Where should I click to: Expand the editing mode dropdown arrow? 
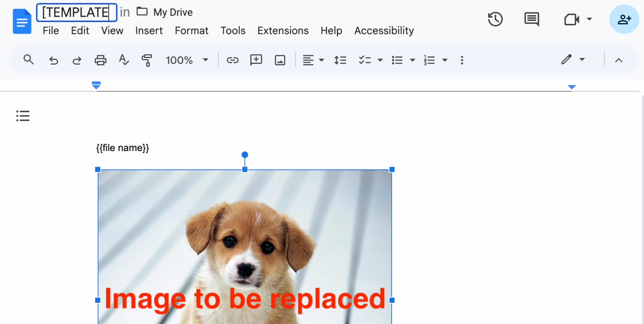tap(582, 60)
